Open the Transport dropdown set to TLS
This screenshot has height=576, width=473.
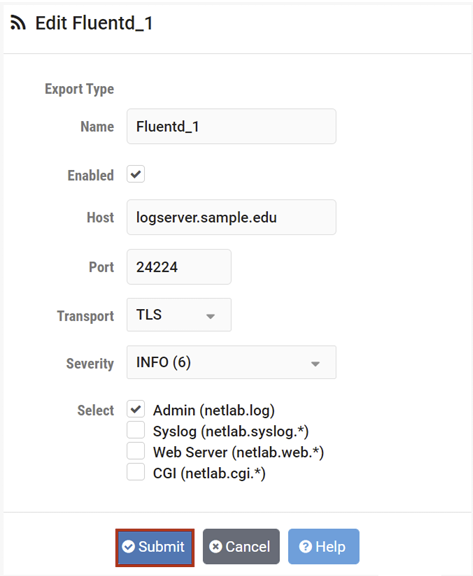179,315
